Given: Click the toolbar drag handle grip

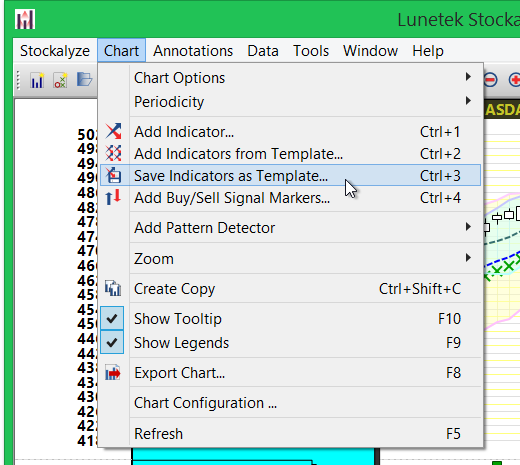Looking at the screenshot, I should (x=18, y=80).
